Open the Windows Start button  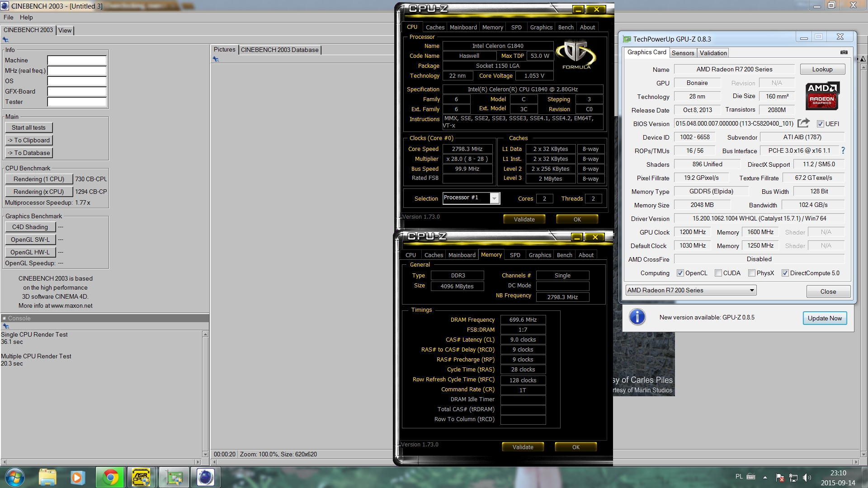[14, 477]
